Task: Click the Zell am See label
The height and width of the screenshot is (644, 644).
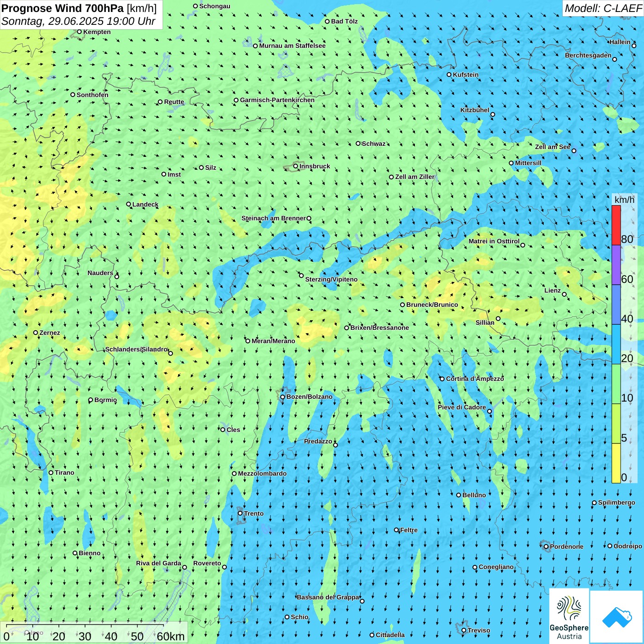Action: click(552, 147)
